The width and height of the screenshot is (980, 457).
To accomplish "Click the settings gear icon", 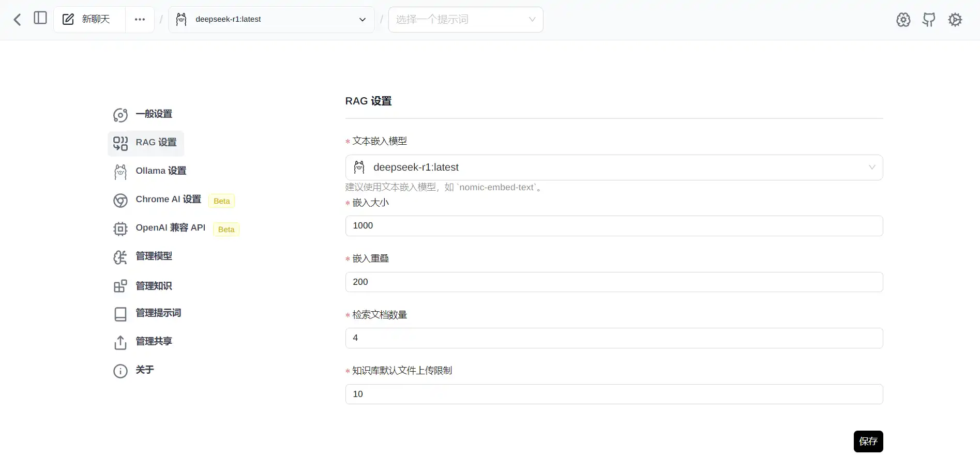I will (x=955, y=20).
